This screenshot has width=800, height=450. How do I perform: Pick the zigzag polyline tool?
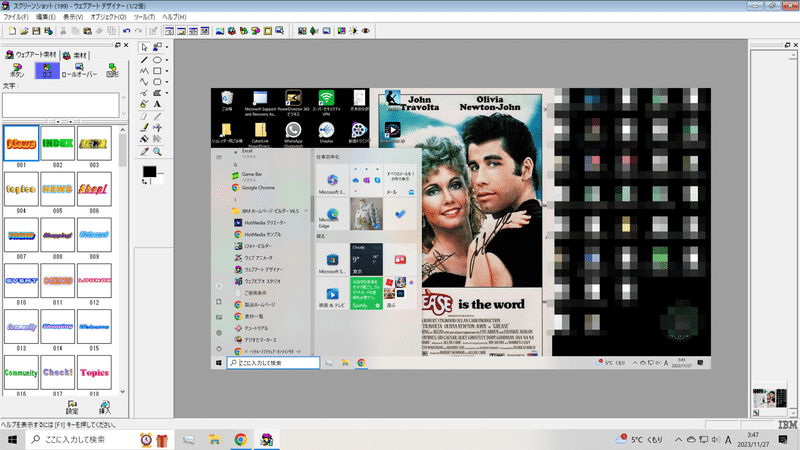(144, 71)
